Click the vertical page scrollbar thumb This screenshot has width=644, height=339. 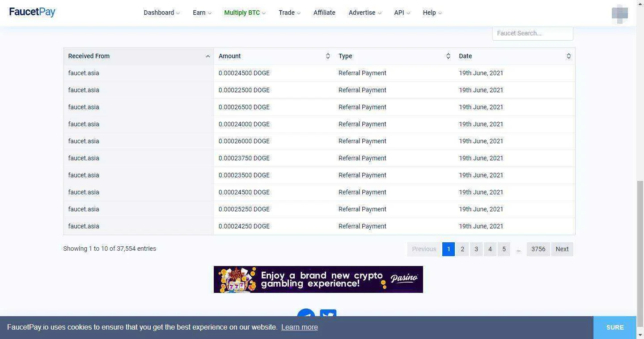tap(640, 253)
